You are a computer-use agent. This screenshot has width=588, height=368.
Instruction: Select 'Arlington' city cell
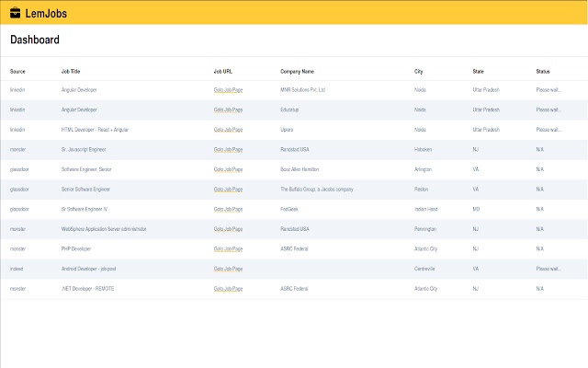pyautogui.click(x=423, y=169)
